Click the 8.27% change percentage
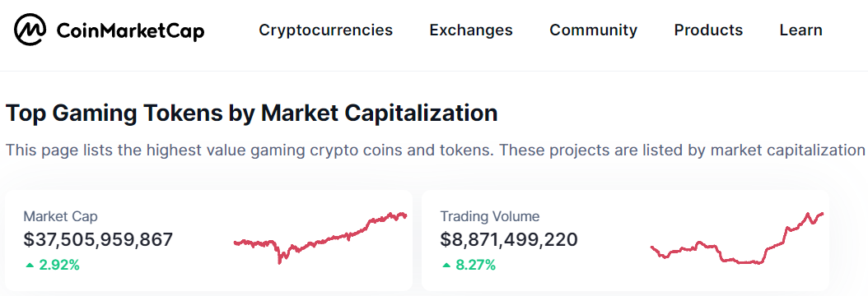The width and height of the screenshot is (868, 296). click(x=475, y=265)
